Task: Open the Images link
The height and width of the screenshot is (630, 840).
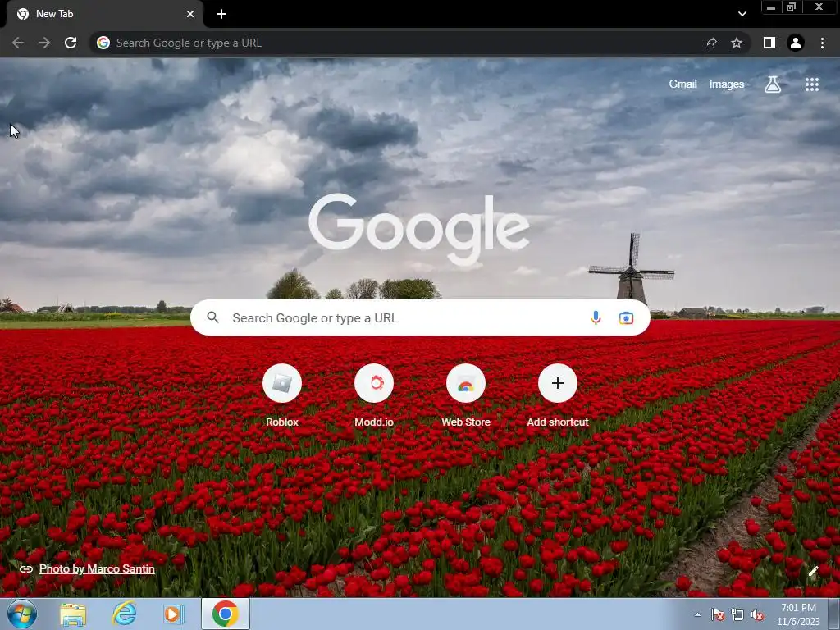Action: (727, 84)
